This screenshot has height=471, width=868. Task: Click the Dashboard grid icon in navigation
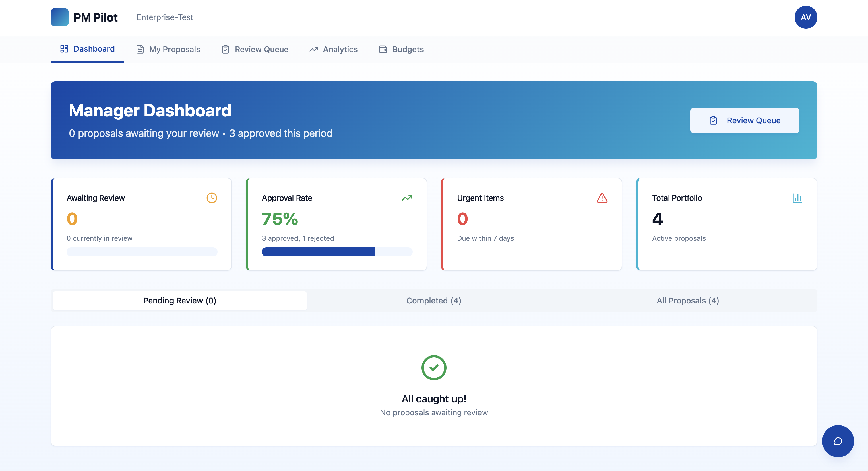(64, 49)
